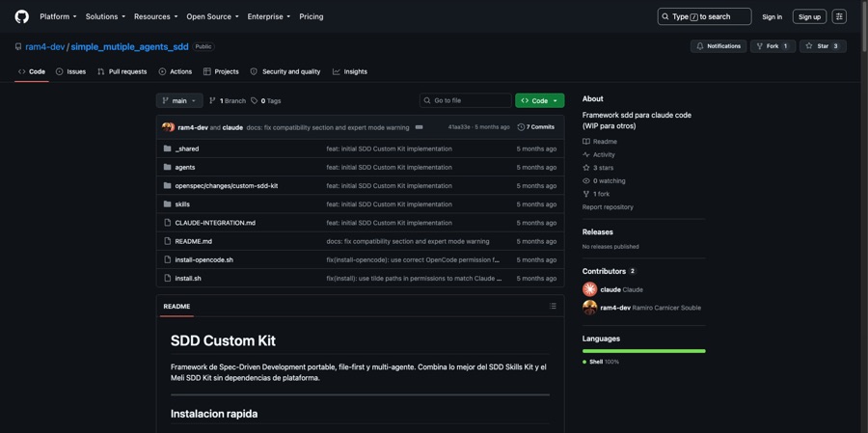Open the install-opencode.sh file

(203, 259)
